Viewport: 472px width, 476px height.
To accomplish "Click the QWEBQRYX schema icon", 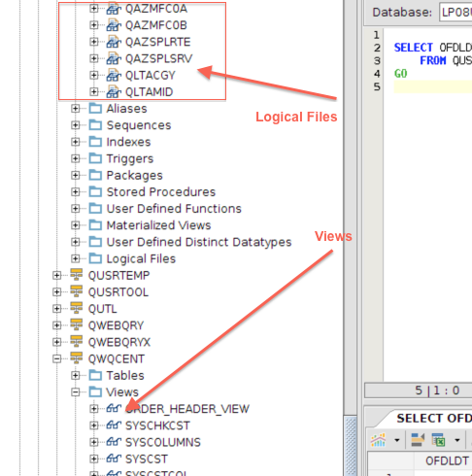I will point(77,341).
